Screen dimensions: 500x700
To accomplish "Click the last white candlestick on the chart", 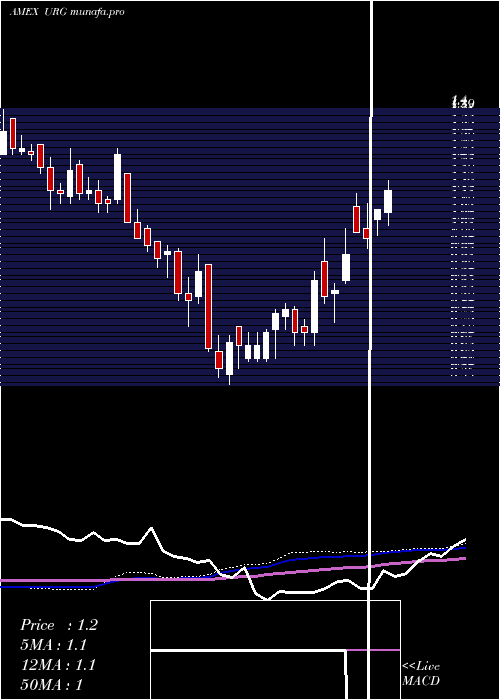I will 388,203.
